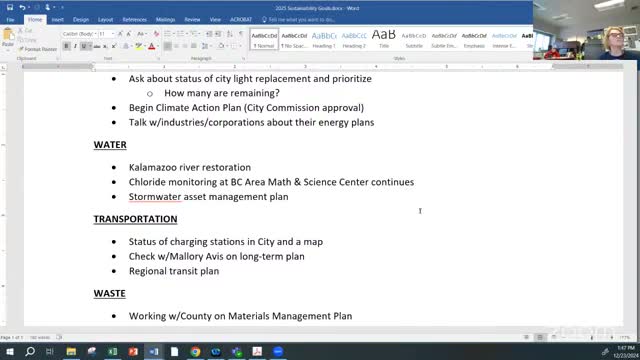Expand the Paste options arrow
Viewport: 640px width, 360px height.
(x=8, y=50)
